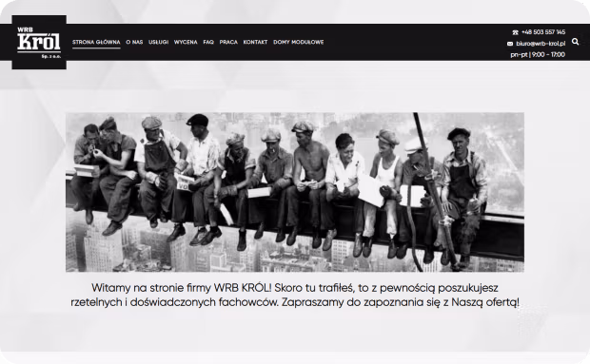The image size is (590, 364).
Task: Open the KONTAKT menu item
Action: pyautogui.click(x=255, y=42)
